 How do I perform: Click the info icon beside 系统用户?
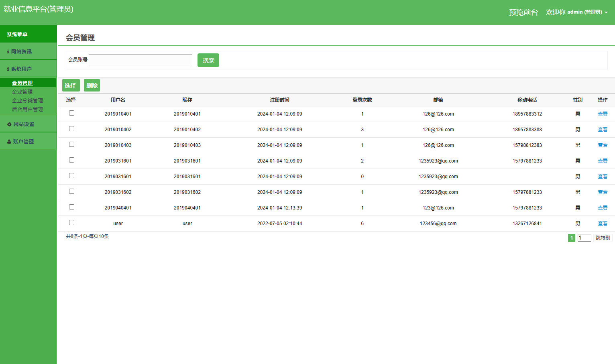pos(8,69)
